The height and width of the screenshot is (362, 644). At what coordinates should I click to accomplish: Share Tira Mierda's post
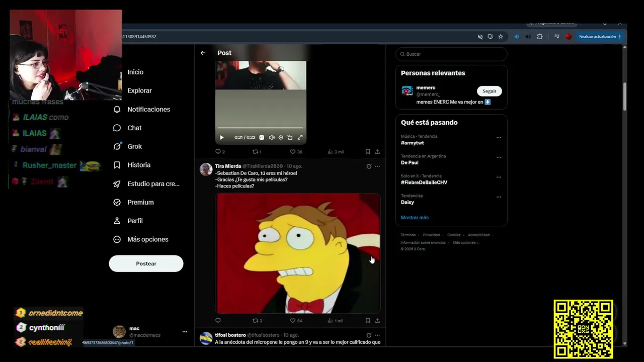[x=377, y=320]
